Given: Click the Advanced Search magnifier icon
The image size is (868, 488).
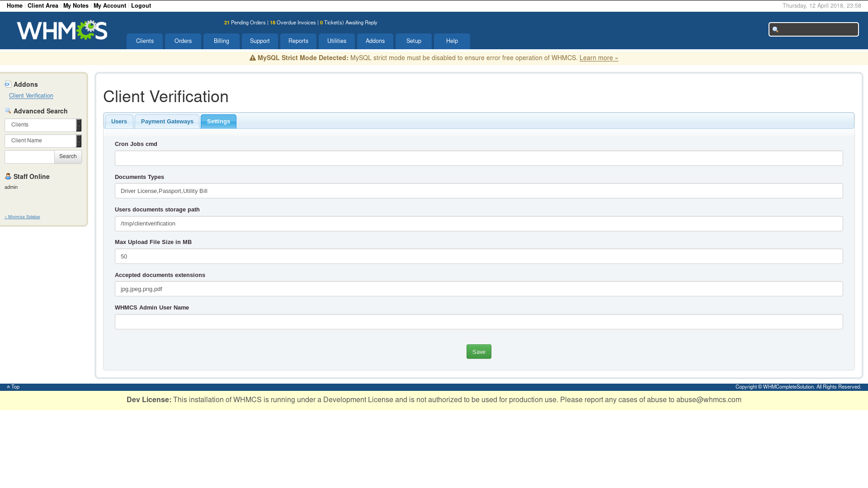Looking at the screenshot, I should [8, 111].
